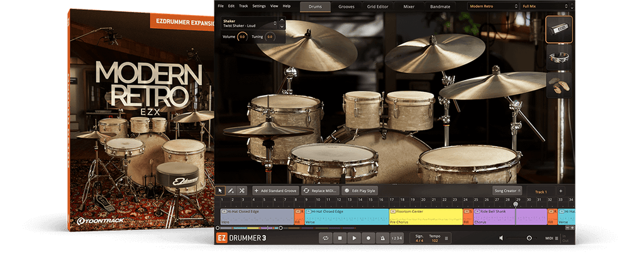Viewport: 644px width, 262px height.
Task: Open the Modern Retro library dropdown
Action: pyautogui.click(x=492, y=6)
